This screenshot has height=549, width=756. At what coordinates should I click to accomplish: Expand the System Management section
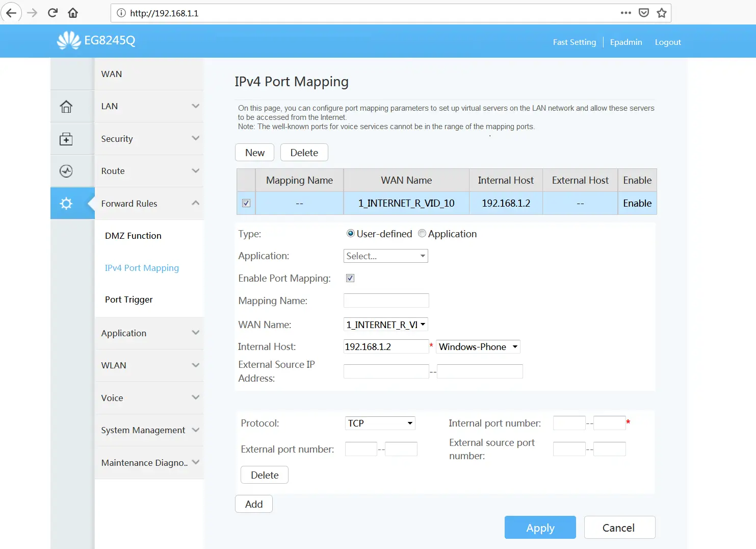149,430
